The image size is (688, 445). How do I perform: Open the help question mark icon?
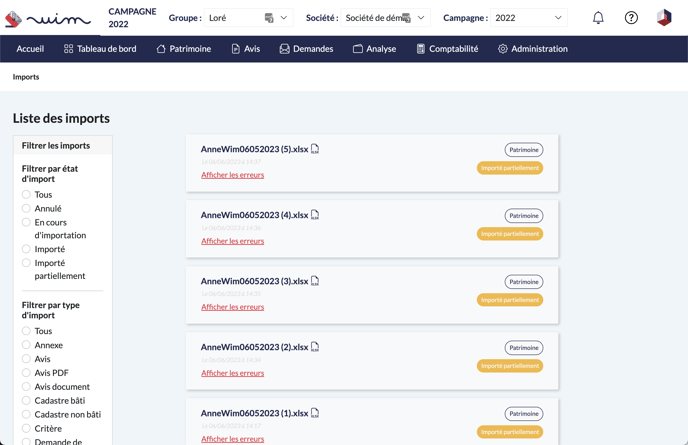631,18
